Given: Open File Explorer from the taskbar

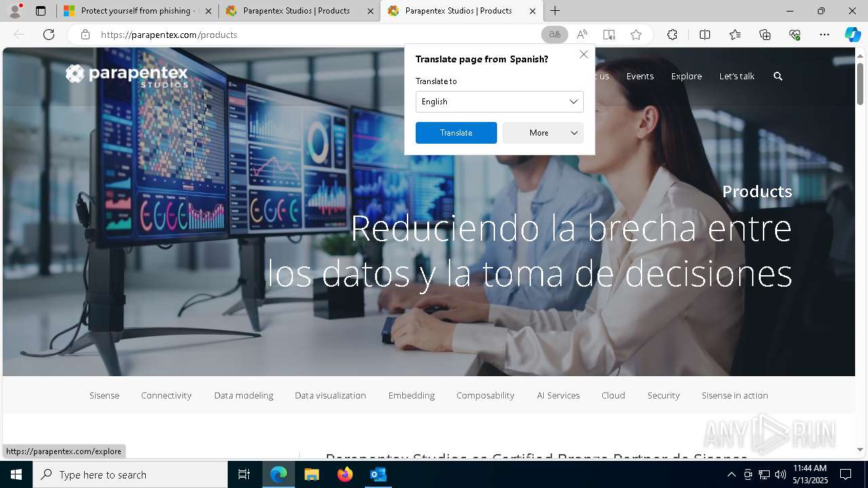Looking at the screenshot, I should 311,474.
